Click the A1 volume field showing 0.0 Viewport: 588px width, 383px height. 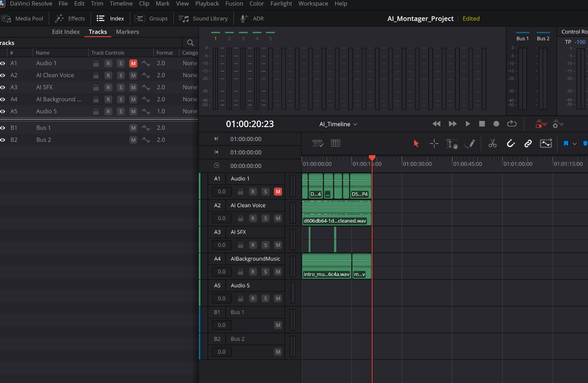[222, 191]
